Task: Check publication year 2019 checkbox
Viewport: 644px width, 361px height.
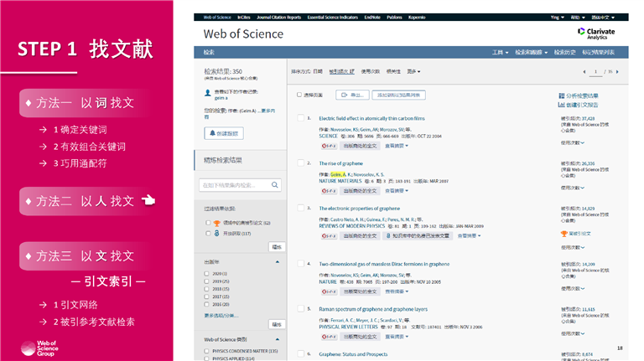Action: pyautogui.click(x=206, y=281)
